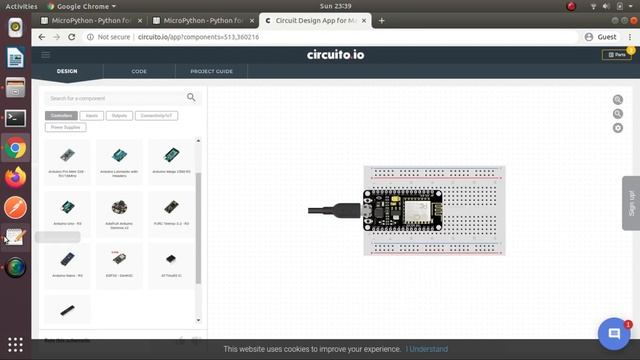Click the Wi-Fi network icon in top bar
This screenshot has width=640, height=360.
[593, 6]
